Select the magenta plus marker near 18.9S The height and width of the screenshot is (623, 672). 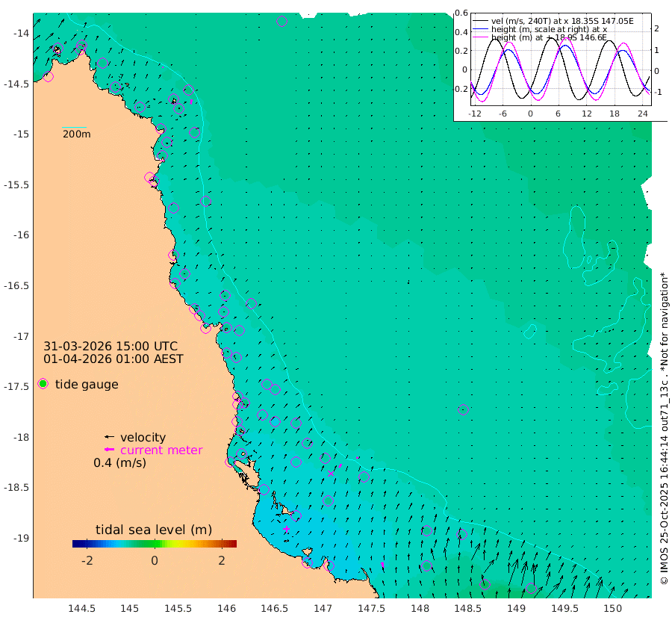pyautogui.click(x=286, y=529)
